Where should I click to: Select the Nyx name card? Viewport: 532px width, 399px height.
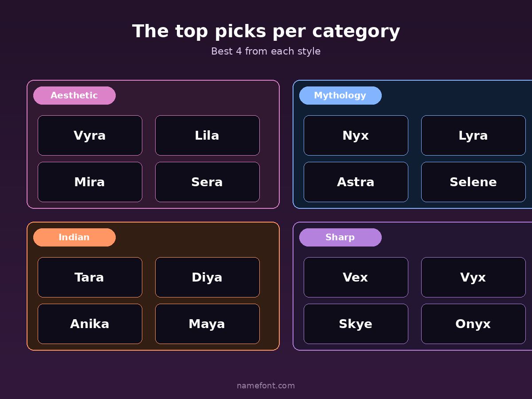click(x=356, y=136)
